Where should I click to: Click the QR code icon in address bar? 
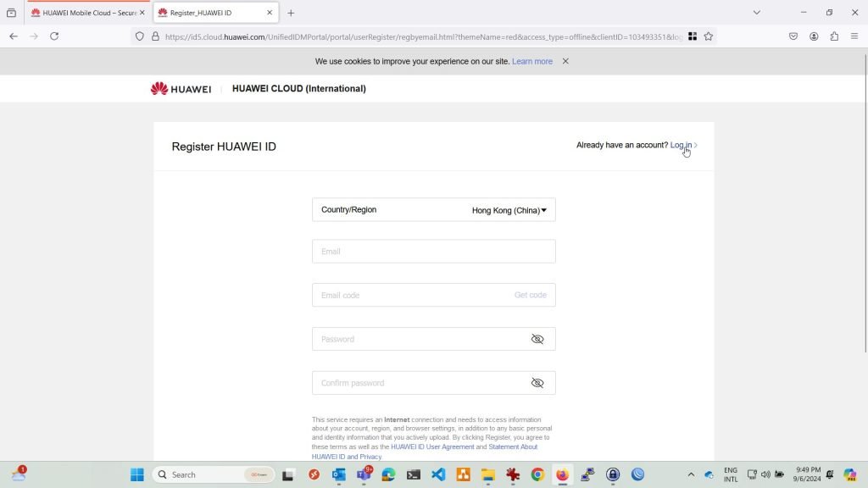tap(693, 36)
